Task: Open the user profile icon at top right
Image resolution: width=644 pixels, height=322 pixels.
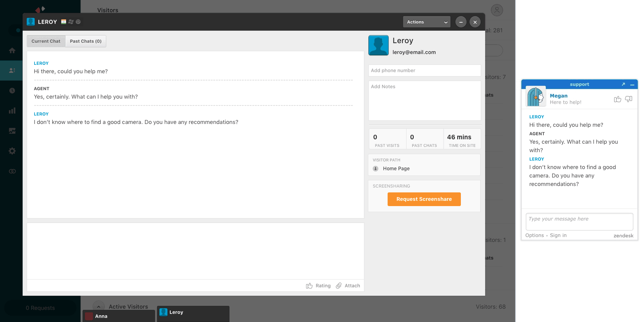Action: pos(497,10)
